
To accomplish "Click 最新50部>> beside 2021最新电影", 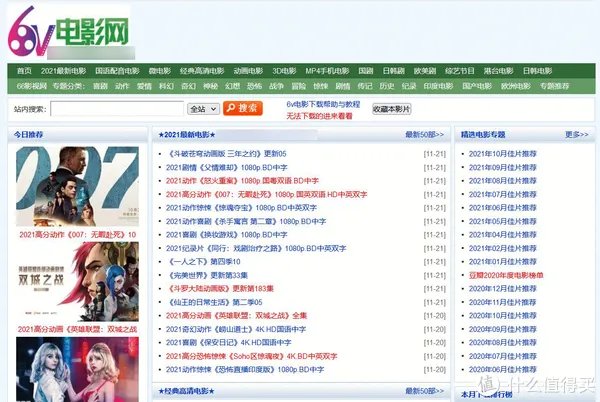I will coord(425,134).
